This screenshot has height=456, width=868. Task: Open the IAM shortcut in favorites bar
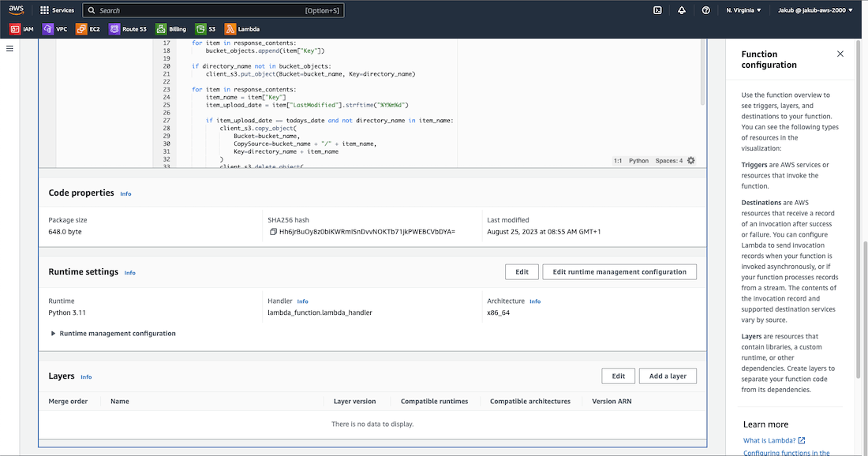click(x=21, y=29)
